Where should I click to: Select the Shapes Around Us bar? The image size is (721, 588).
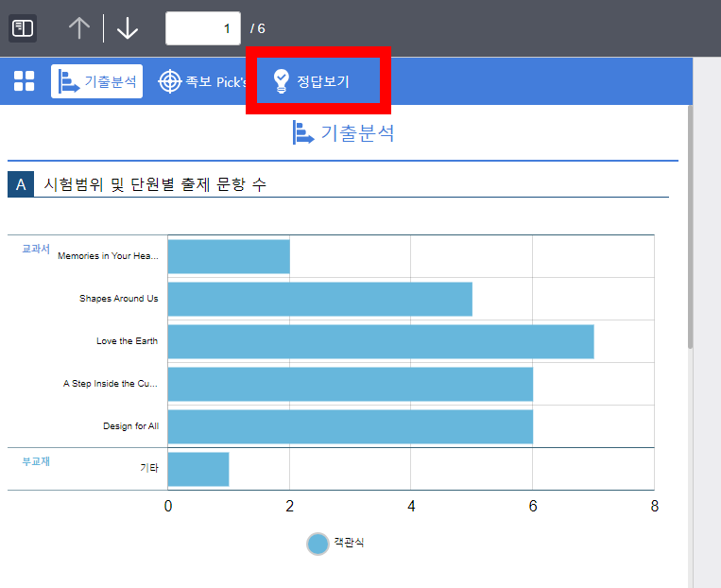[x=320, y=299]
